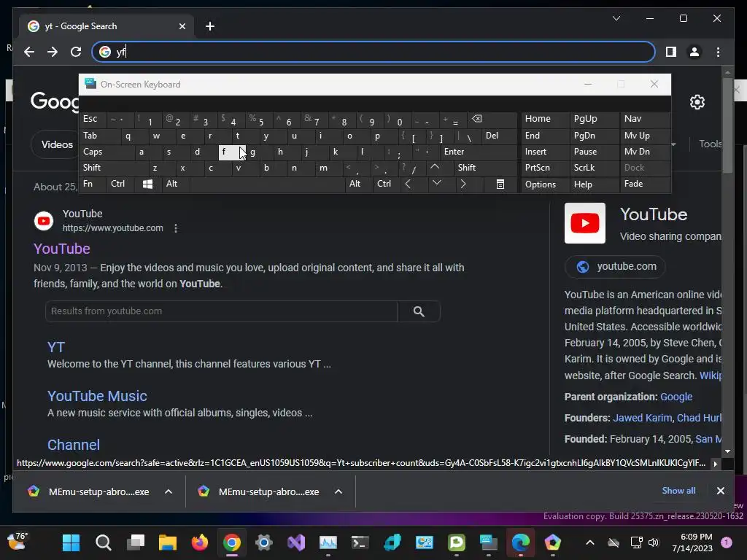Screen dimensions: 747x560
Task: Toggle left Alt key on On-Screen Keyboard
Action: tap(175, 184)
